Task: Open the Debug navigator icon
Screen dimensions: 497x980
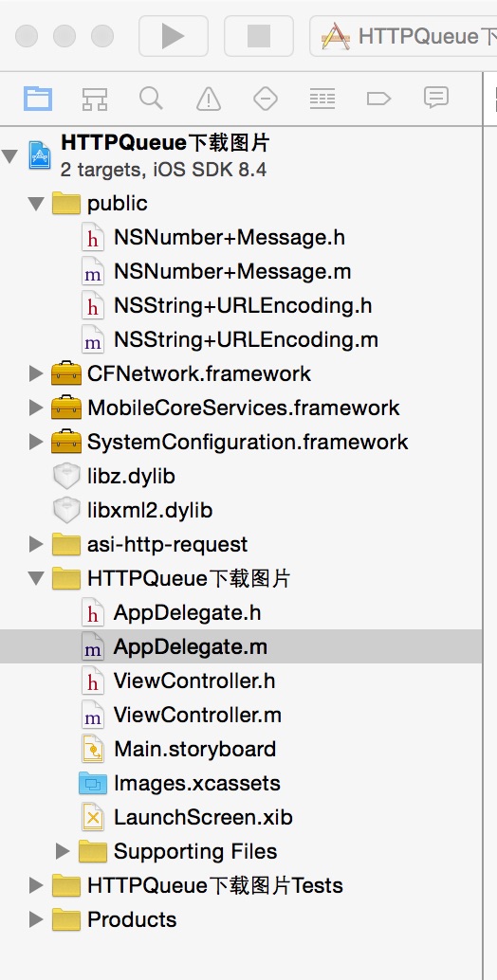Action: tap(322, 99)
